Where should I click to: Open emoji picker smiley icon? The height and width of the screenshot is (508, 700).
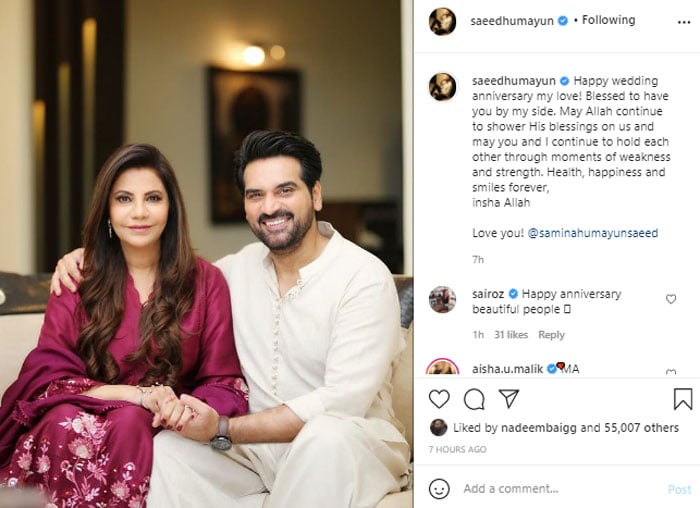pyautogui.click(x=439, y=489)
